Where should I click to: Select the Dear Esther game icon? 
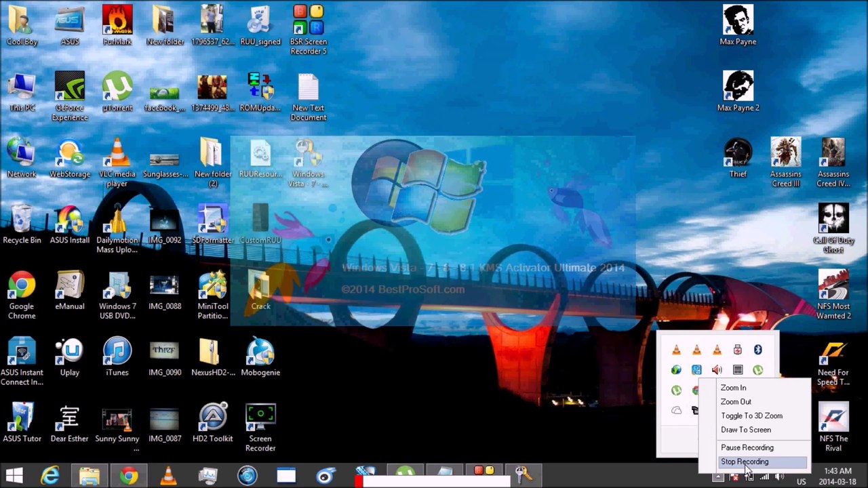click(70, 422)
